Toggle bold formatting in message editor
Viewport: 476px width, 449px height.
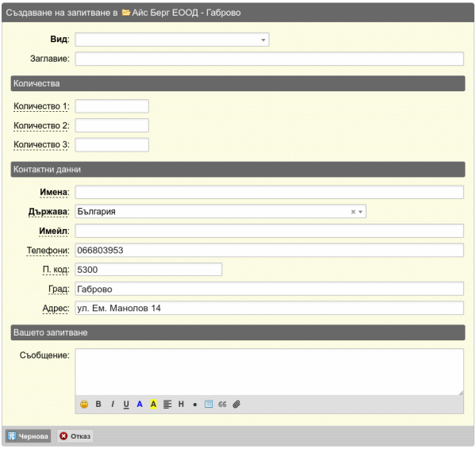(98, 404)
